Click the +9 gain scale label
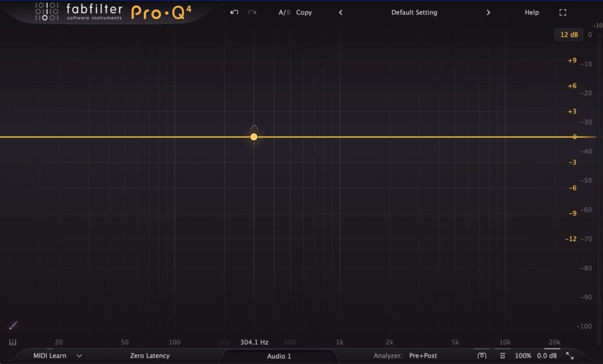Image resolution: width=603 pixels, height=364 pixels. coord(572,61)
